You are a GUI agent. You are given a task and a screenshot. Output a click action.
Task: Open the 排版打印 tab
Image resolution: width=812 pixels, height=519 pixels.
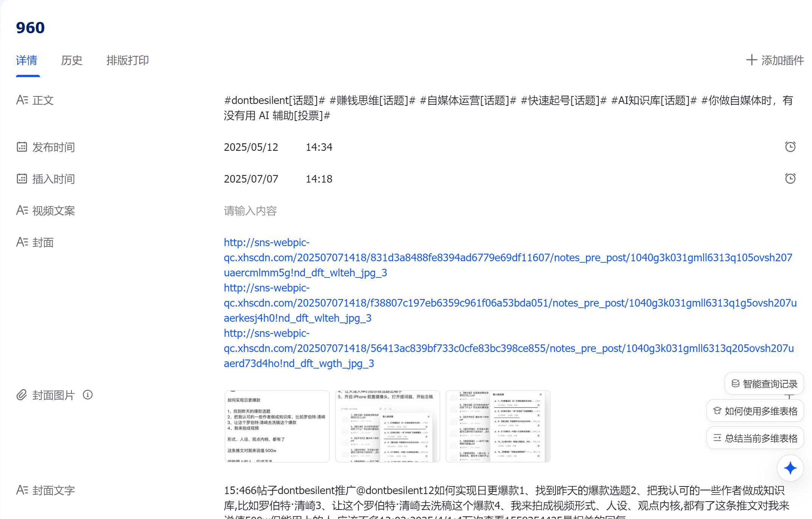tap(127, 60)
